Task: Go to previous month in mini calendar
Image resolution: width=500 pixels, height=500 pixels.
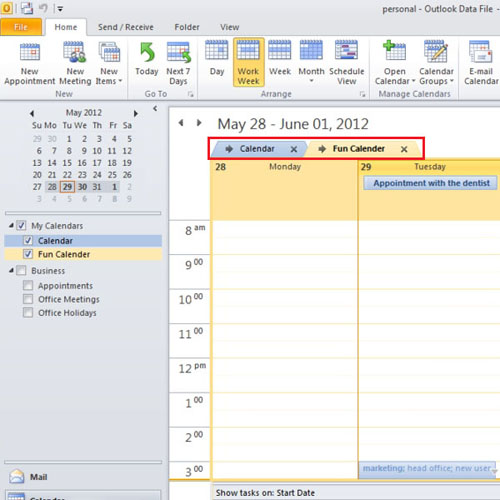Action: point(32,113)
